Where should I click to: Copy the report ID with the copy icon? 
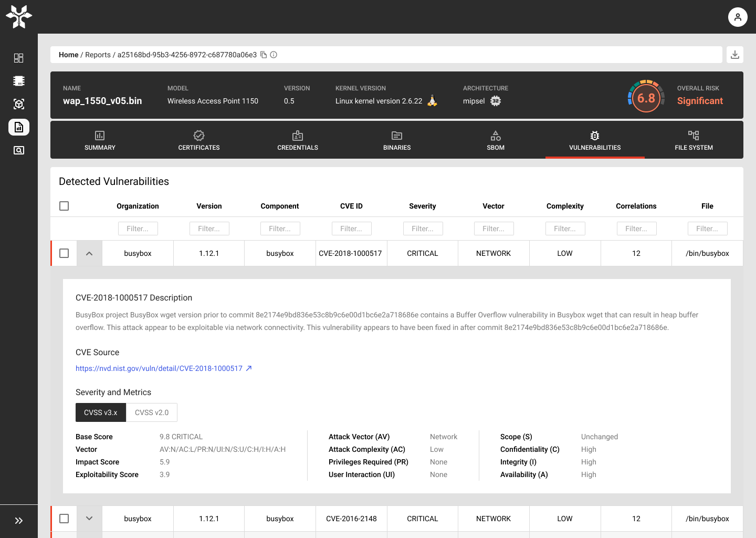point(264,54)
